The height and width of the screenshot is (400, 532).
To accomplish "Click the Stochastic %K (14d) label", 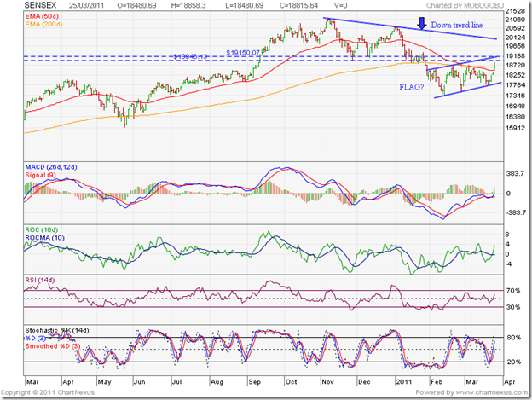I will [x=57, y=330].
